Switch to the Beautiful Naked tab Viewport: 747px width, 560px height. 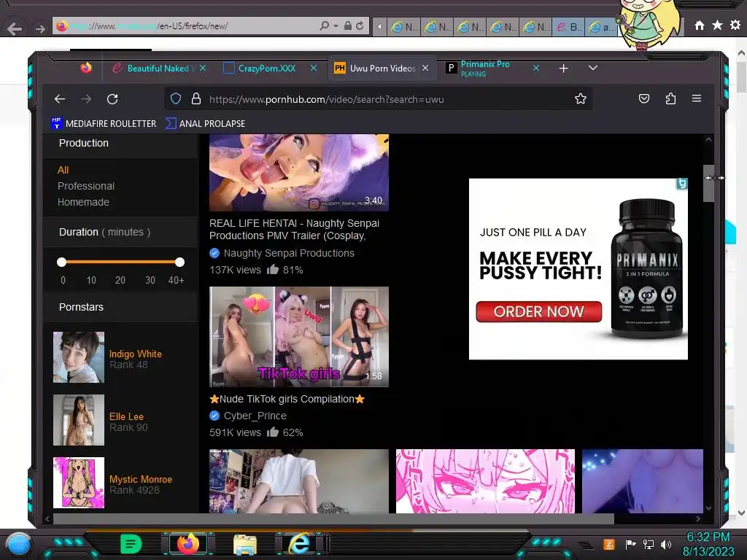158,69
